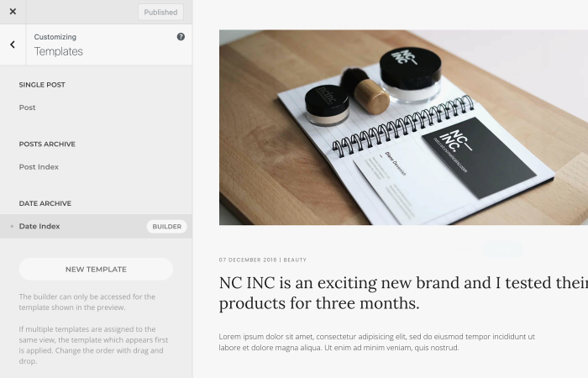The width and height of the screenshot is (588, 378).
Task: Click the dot beside Date Index
Action: [x=12, y=226]
